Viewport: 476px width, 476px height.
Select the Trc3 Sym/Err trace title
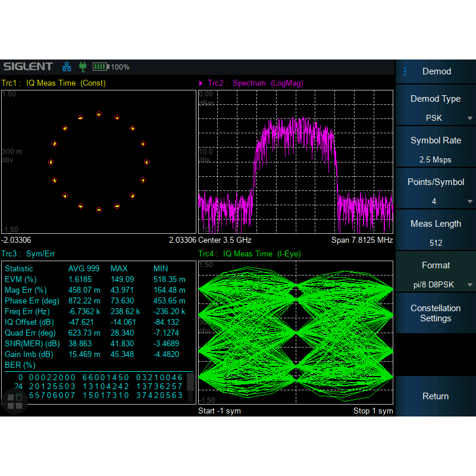29,254
